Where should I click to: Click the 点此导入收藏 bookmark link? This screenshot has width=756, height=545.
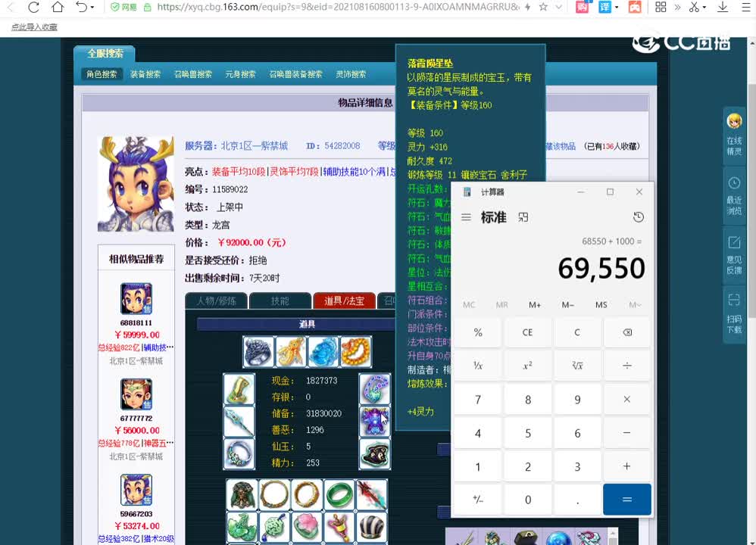pyautogui.click(x=34, y=27)
